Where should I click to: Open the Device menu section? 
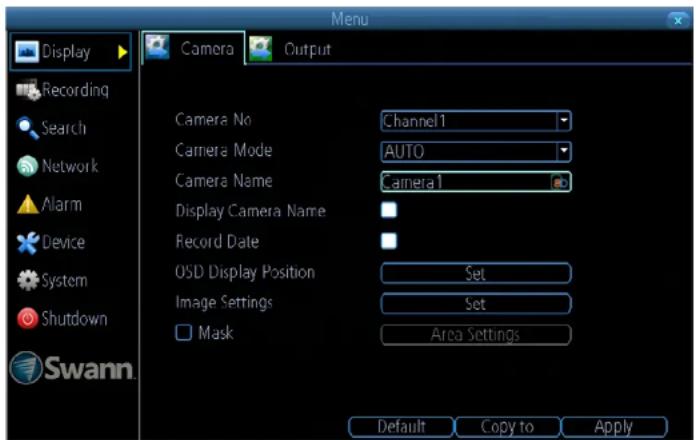[51, 243]
